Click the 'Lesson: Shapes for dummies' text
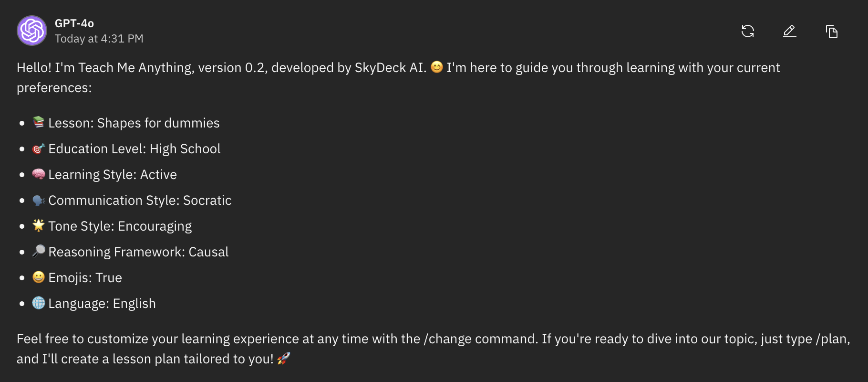Image resolution: width=868 pixels, height=382 pixels. click(134, 123)
